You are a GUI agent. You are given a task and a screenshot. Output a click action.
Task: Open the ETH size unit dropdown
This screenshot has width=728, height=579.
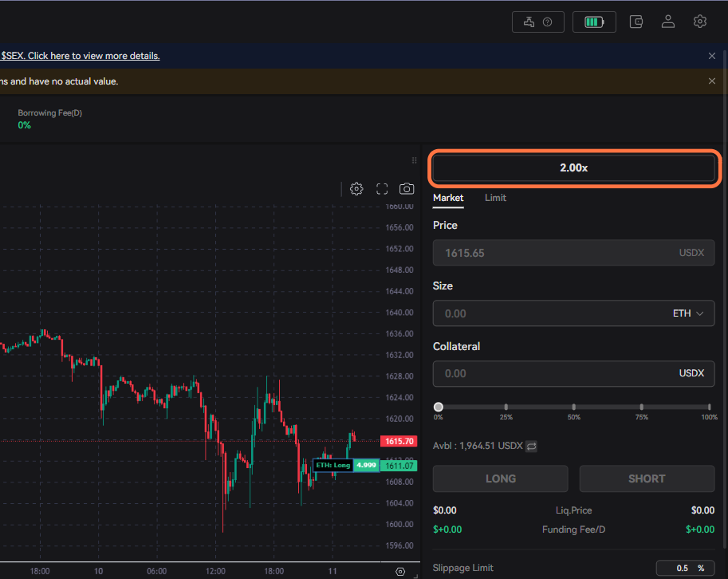(x=688, y=313)
